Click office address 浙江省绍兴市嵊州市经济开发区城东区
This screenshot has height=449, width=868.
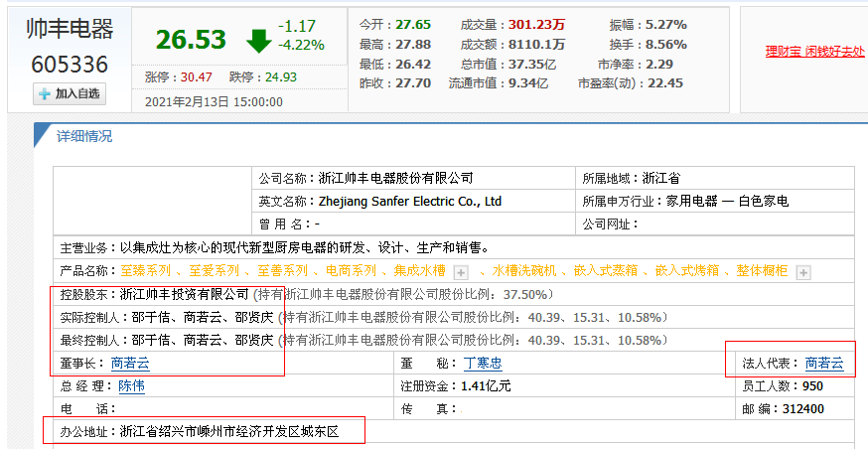pyautogui.click(x=229, y=431)
